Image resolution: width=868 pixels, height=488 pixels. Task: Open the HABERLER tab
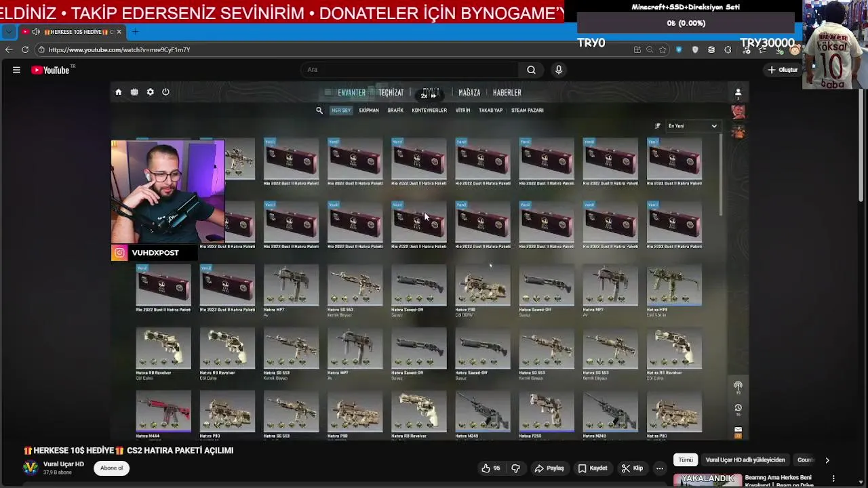point(507,93)
